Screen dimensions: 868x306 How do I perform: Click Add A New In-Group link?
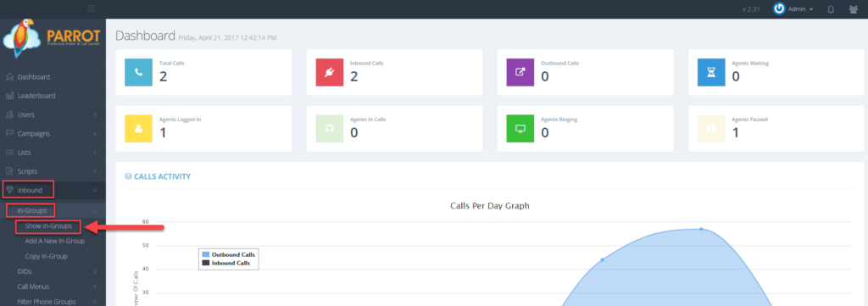tap(55, 242)
